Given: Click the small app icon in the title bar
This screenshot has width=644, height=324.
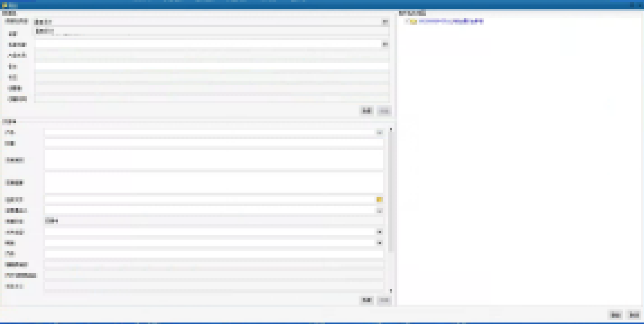Looking at the screenshot, I should pyautogui.click(x=4, y=5).
